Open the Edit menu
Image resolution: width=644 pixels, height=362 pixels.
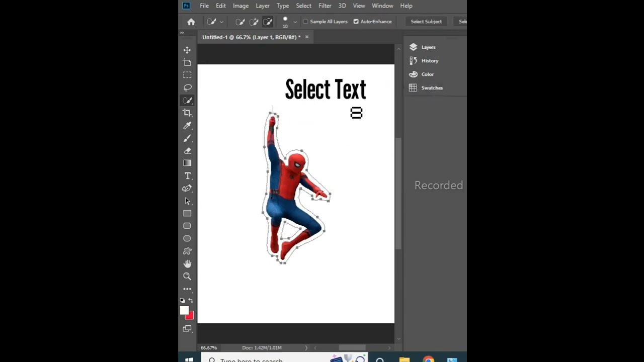pos(221,6)
